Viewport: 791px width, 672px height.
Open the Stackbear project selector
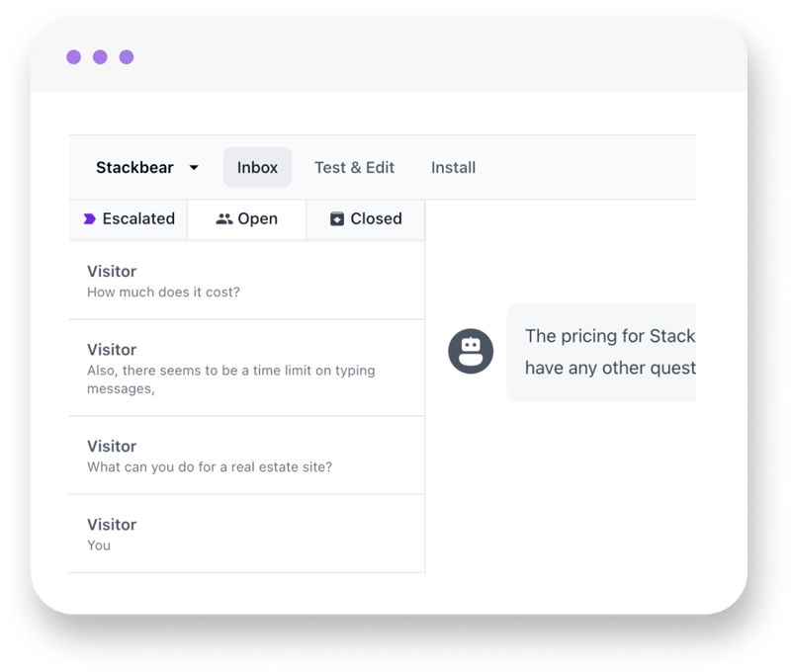pos(146,167)
